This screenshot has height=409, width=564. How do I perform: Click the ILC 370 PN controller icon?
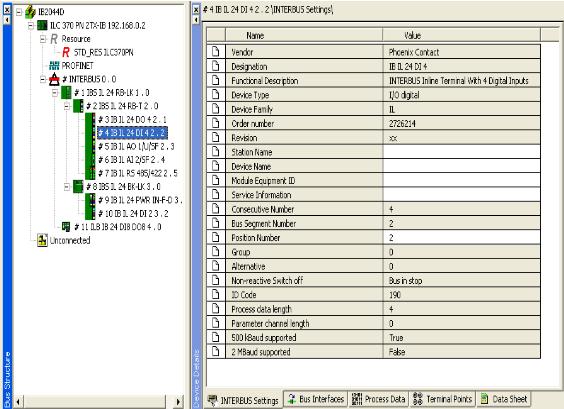point(42,25)
